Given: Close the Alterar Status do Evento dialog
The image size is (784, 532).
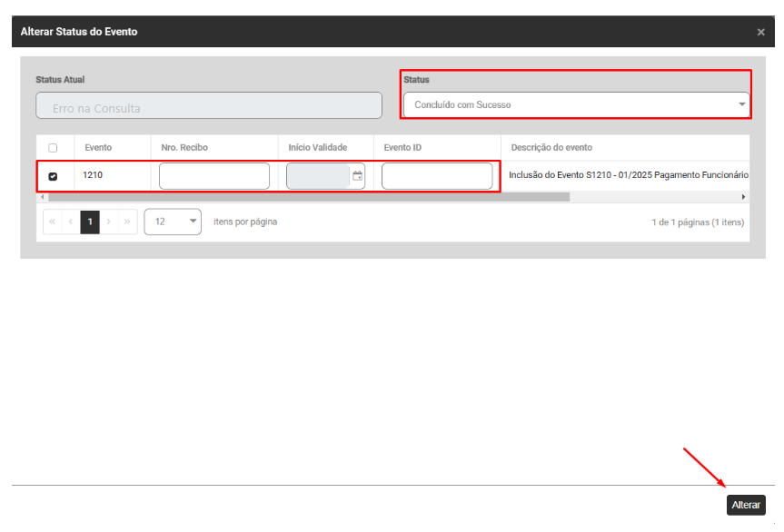Looking at the screenshot, I should (x=760, y=32).
